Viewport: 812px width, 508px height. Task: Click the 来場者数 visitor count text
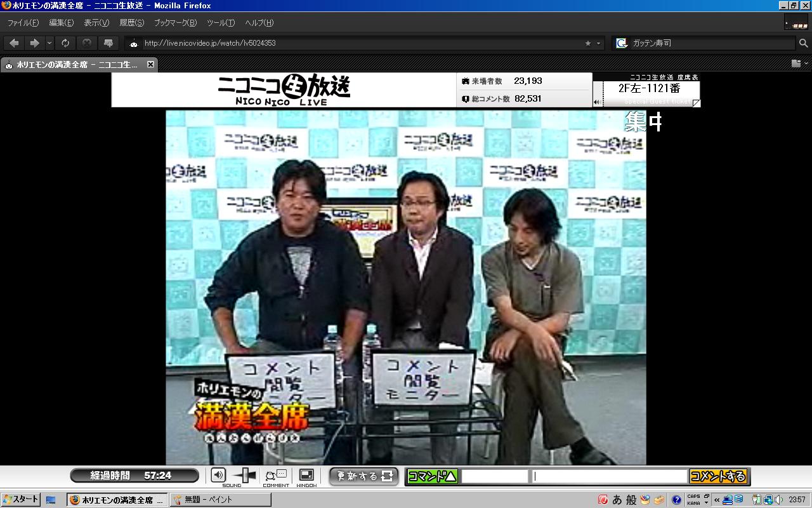pos(502,81)
